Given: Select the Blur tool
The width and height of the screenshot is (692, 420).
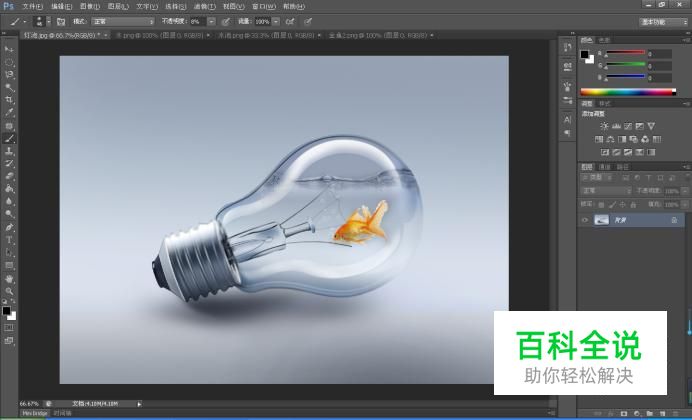Looking at the screenshot, I should [x=9, y=202].
